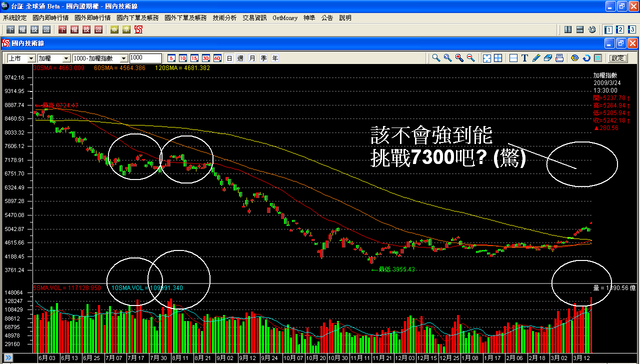The height and width of the screenshot is (364, 640).
Task: Open the 神準 menu
Action: pos(309,18)
